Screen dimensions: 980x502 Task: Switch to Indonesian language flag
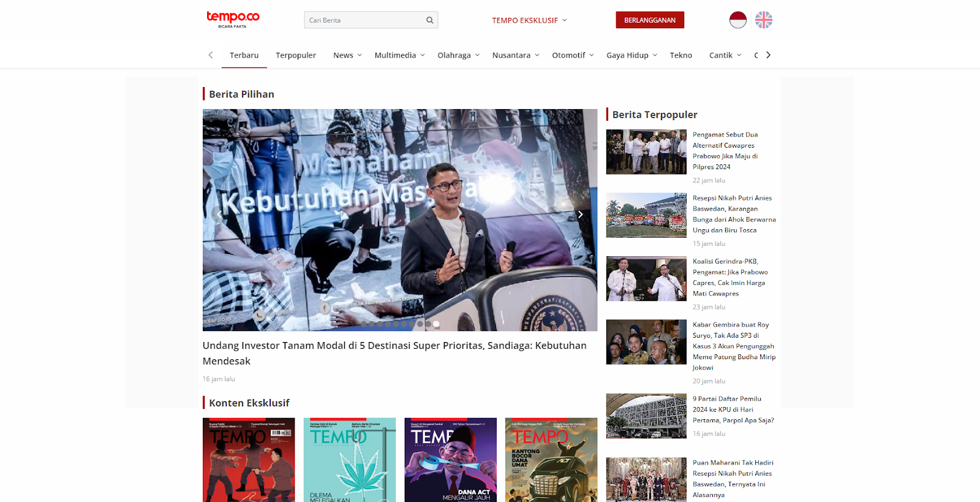(738, 20)
